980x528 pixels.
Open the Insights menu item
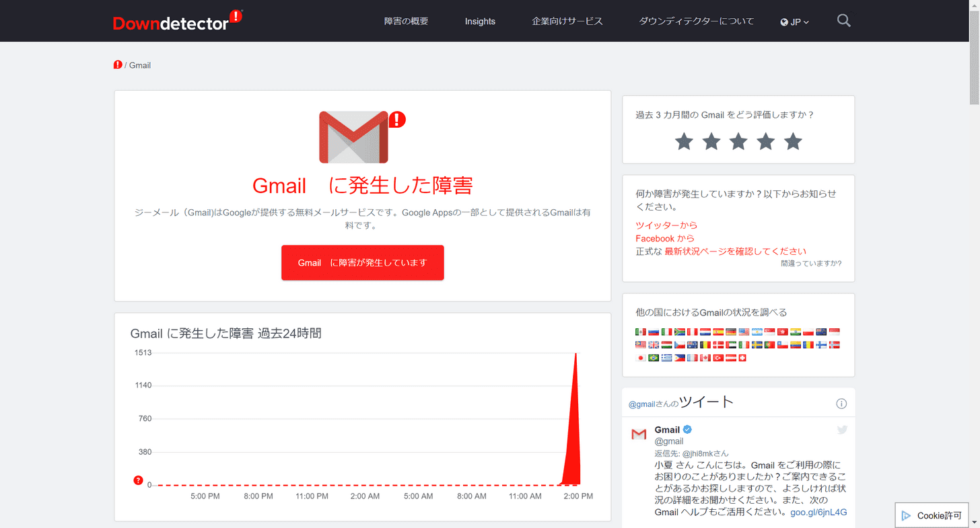coord(480,22)
